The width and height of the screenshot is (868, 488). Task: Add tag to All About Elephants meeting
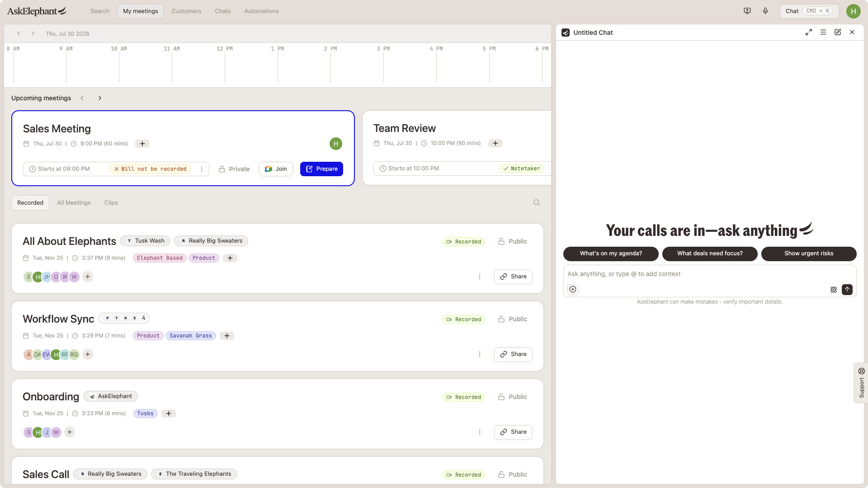230,258
